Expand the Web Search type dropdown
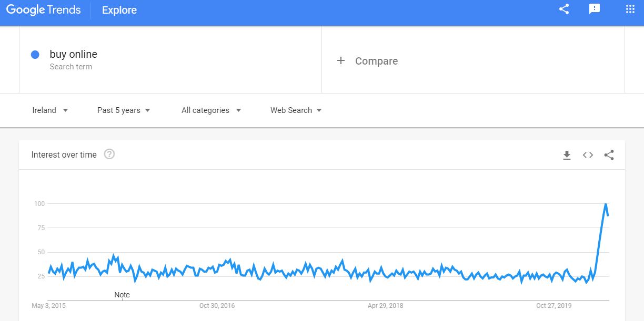 tap(296, 110)
